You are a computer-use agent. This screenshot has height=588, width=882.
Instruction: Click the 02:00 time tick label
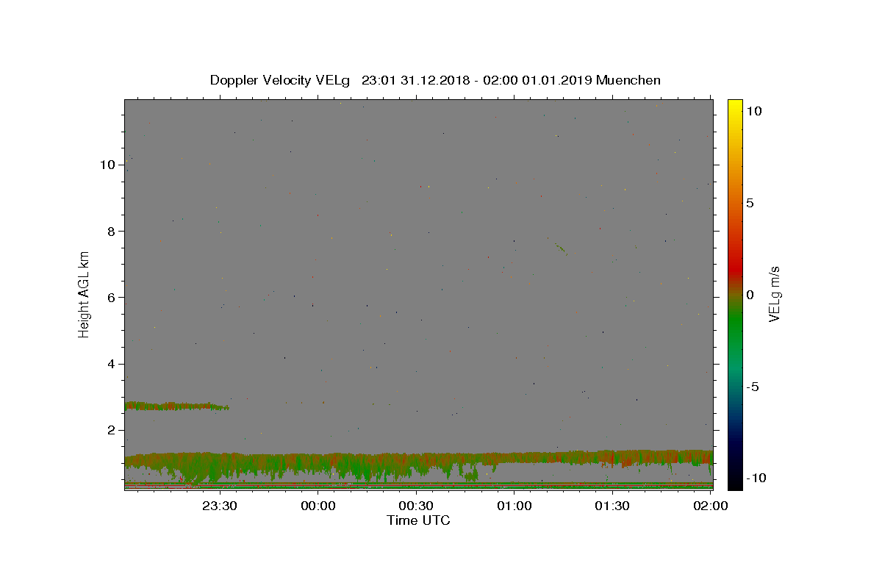click(x=710, y=506)
